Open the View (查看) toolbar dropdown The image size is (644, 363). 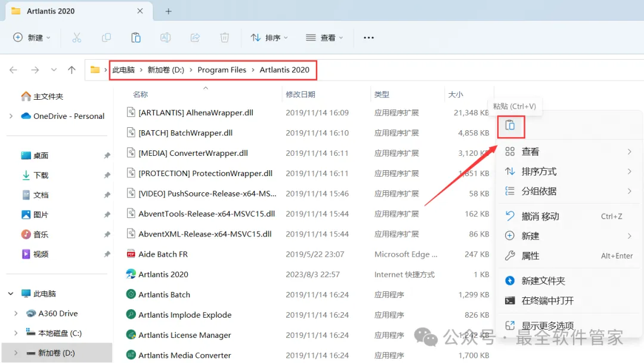coord(324,38)
